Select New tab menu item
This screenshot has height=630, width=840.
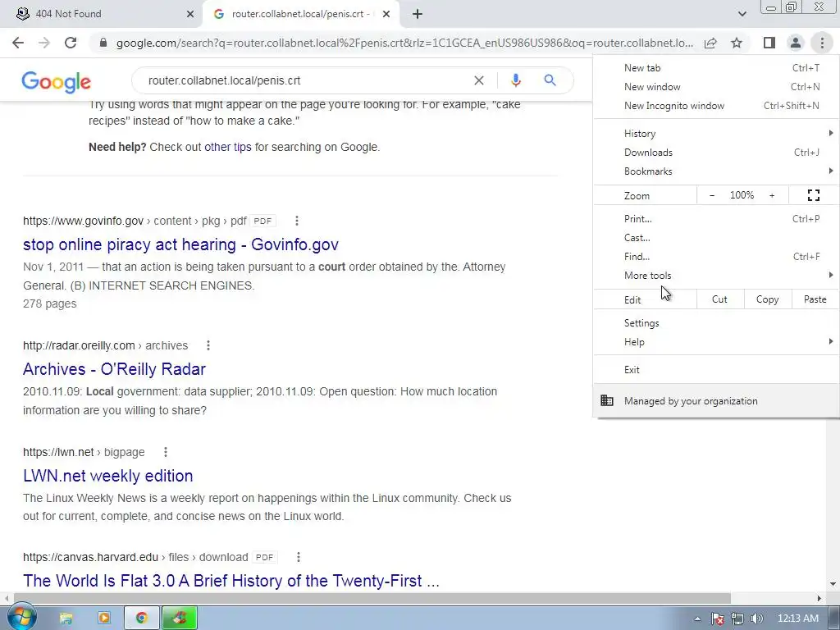pyautogui.click(x=716, y=68)
